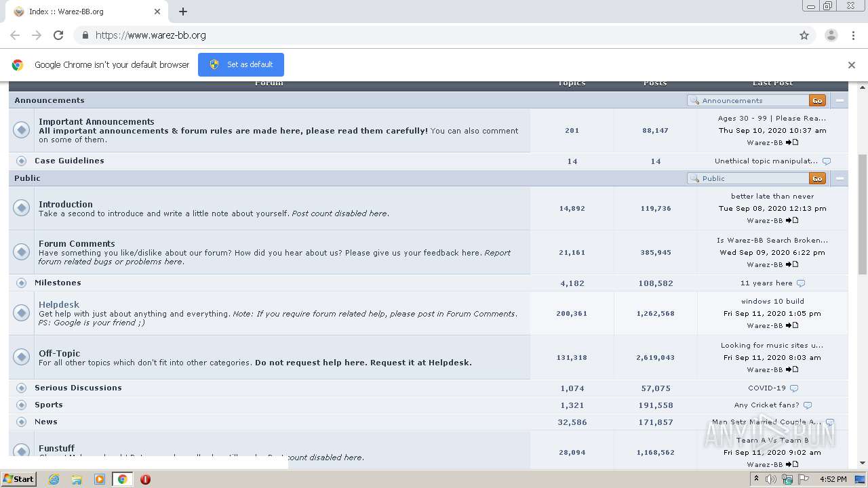Open the 'Any Cricket fans?' topic
The width and height of the screenshot is (868, 488).
click(767, 405)
